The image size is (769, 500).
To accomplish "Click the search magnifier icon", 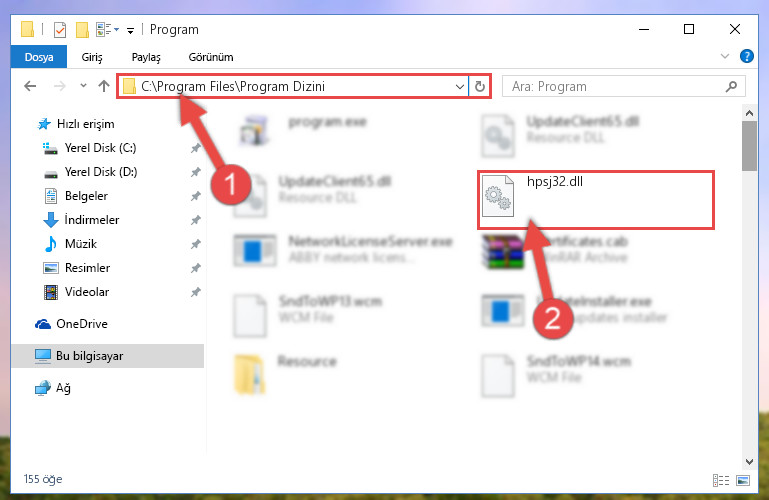I will [x=731, y=87].
